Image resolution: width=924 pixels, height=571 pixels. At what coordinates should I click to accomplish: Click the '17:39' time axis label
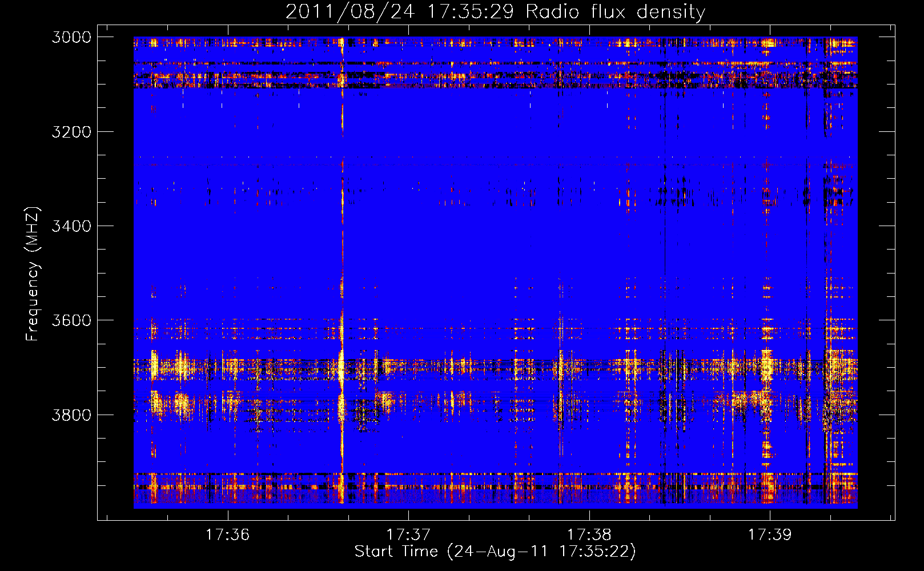pyautogui.click(x=770, y=534)
